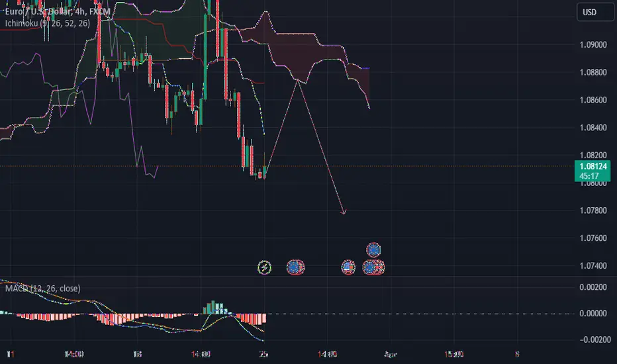The width and height of the screenshot is (617, 364).
Task: Open the lightning-bolt latest news event icon
Action: coord(264,267)
